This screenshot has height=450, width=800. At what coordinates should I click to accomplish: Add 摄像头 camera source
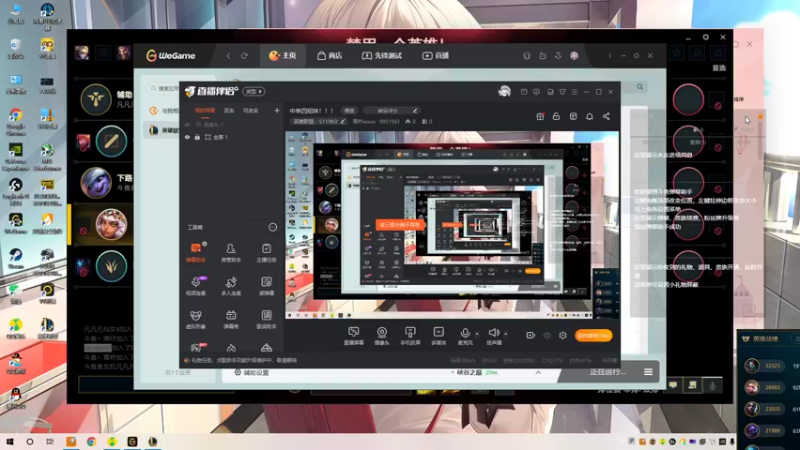point(382,336)
